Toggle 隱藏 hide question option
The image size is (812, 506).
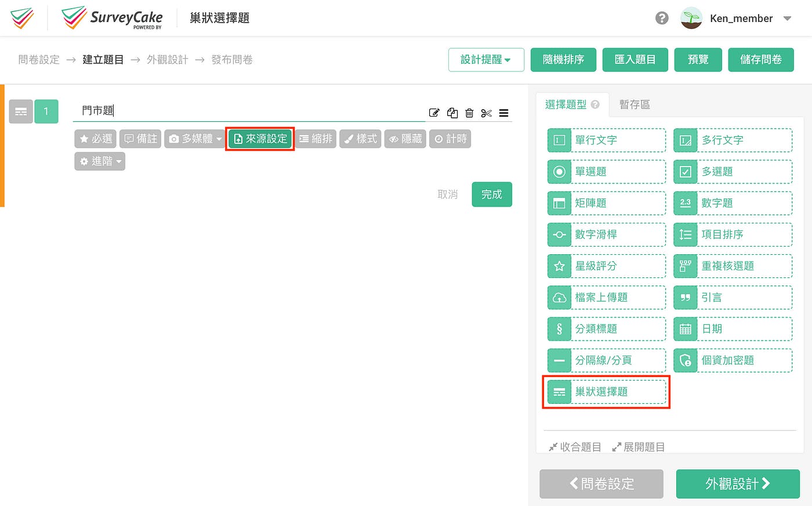pyautogui.click(x=405, y=139)
